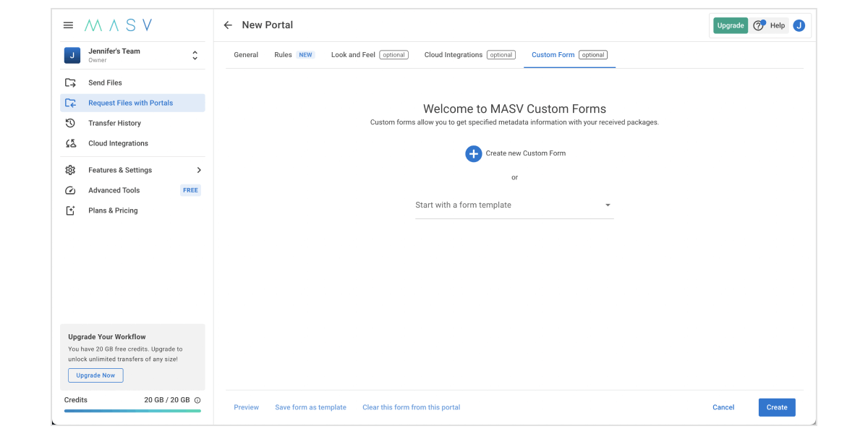Click the 20 GB / 20 GB credits text
The width and height of the screenshot is (868, 434).
(167, 400)
